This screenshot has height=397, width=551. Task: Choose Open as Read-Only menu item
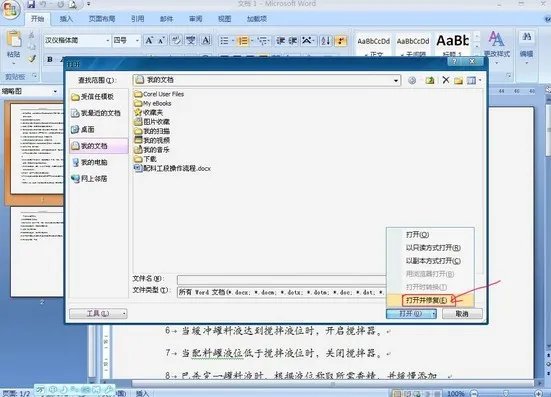(x=433, y=248)
